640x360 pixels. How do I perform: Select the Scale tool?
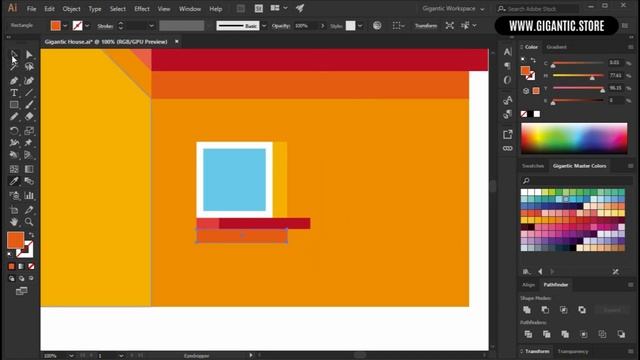tap(29, 131)
